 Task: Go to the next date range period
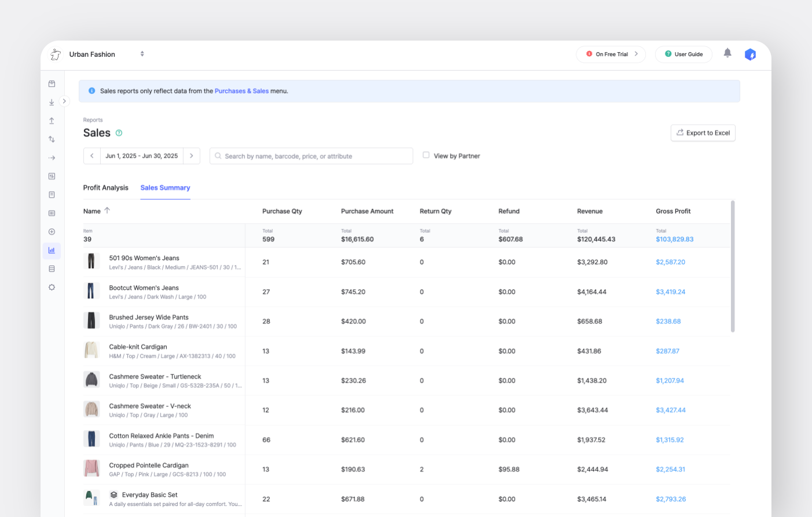click(x=192, y=156)
